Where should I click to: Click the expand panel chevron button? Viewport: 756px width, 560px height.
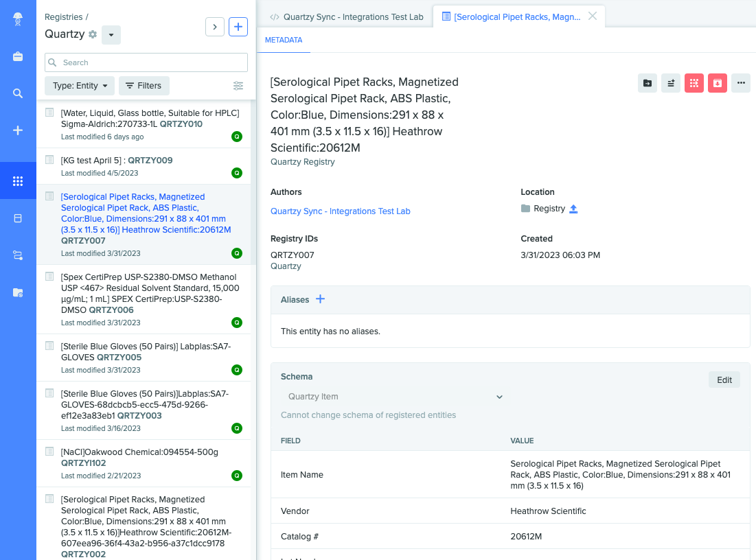215,27
